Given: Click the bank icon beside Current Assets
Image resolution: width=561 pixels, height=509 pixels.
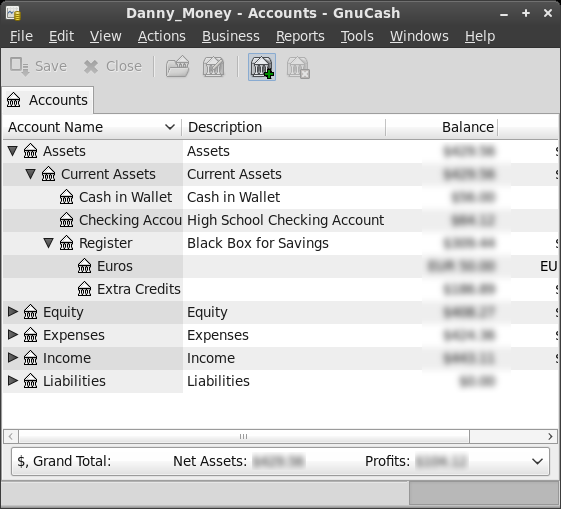Looking at the screenshot, I should click(x=48, y=174).
